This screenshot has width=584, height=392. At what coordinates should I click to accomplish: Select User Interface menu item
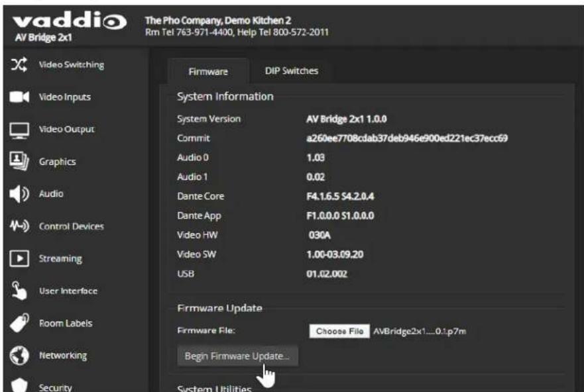pyautogui.click(x=68, y=291)
